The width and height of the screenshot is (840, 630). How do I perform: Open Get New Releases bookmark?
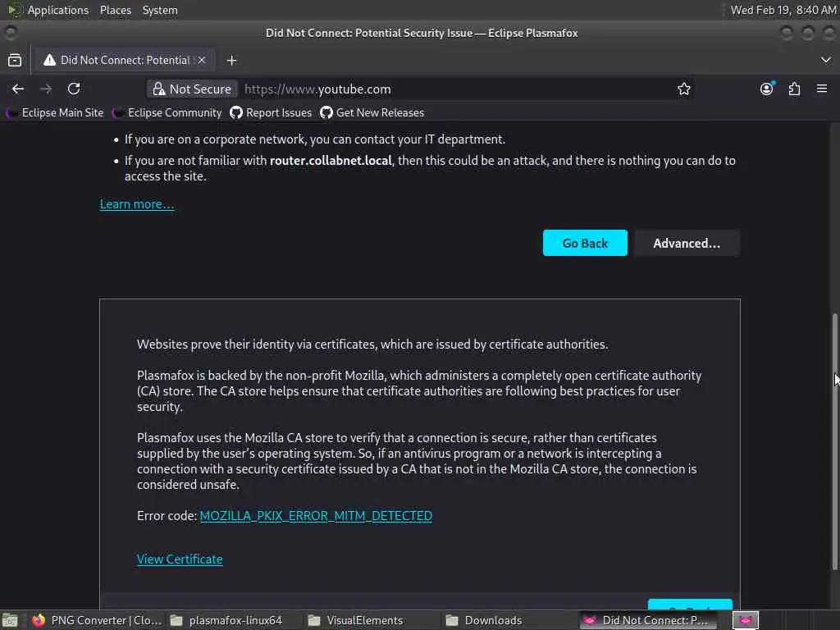point(372,112)
